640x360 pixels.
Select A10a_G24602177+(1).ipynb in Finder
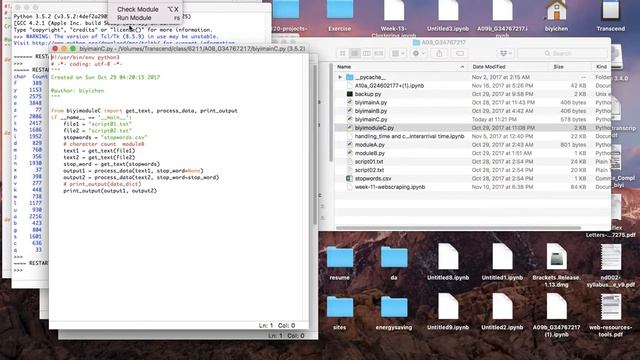(x=389, y=86)
